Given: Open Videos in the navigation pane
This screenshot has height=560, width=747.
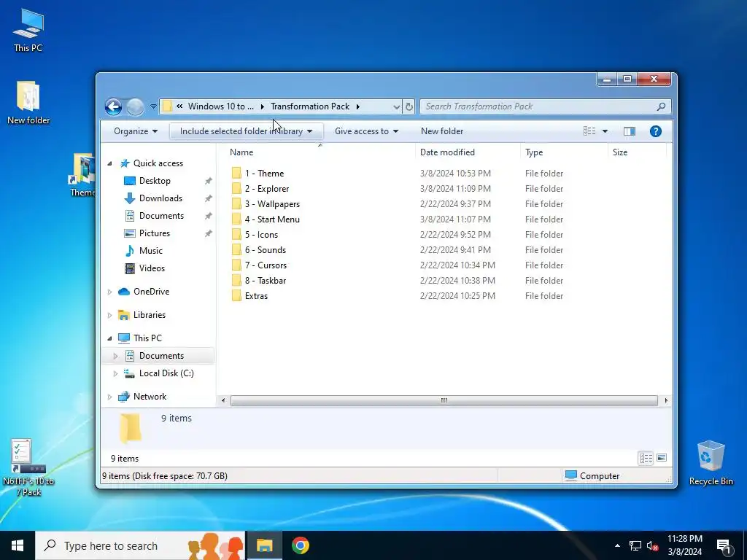Looking at the screenshot, I should pos(152,268).
